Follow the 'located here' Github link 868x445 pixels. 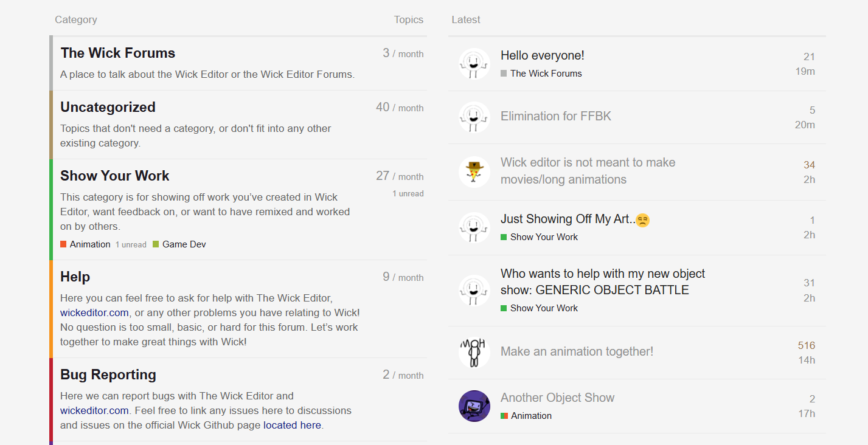[292, 425]
